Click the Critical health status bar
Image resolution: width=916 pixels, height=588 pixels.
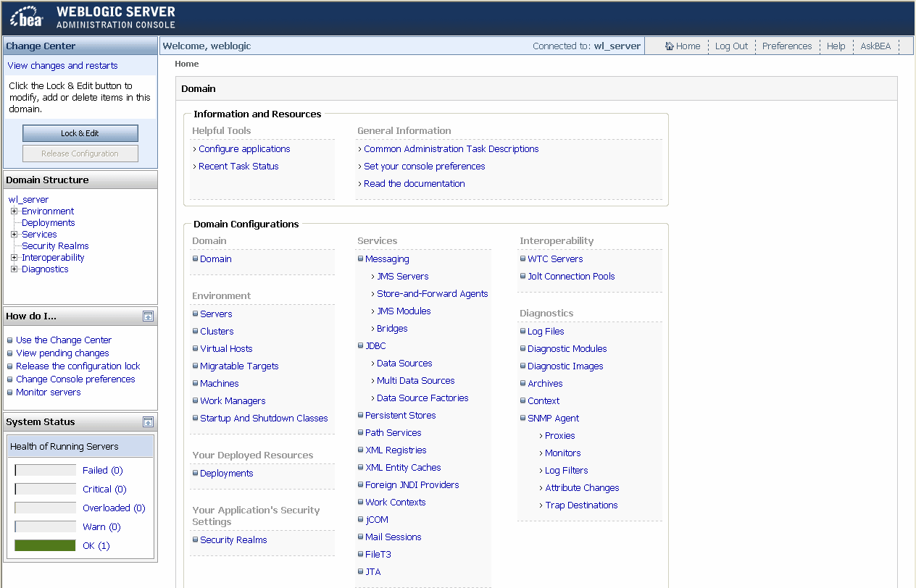pos(45,489)
